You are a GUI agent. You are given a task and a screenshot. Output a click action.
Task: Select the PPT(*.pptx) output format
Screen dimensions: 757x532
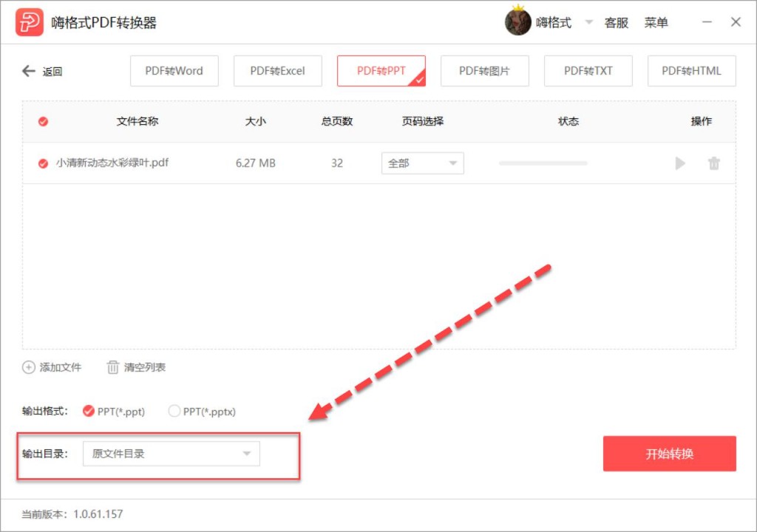pyautogui.click(x=174, y=411)
